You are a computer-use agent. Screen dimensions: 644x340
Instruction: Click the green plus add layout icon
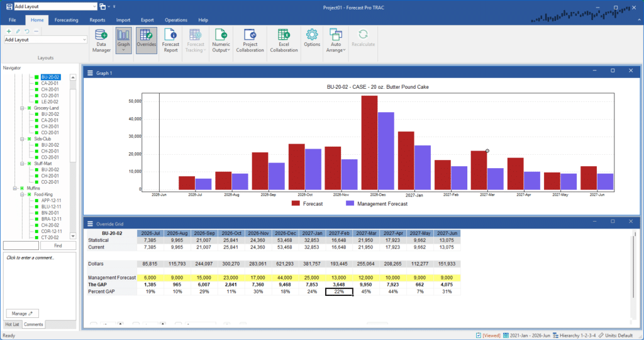pyautogui.click(x=9, y=31)
